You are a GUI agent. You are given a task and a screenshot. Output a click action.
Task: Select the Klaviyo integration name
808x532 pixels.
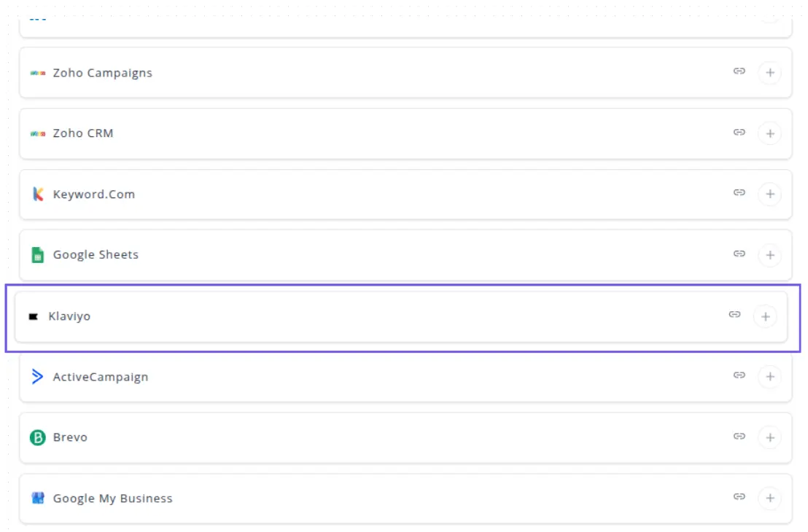coord(69,316)
